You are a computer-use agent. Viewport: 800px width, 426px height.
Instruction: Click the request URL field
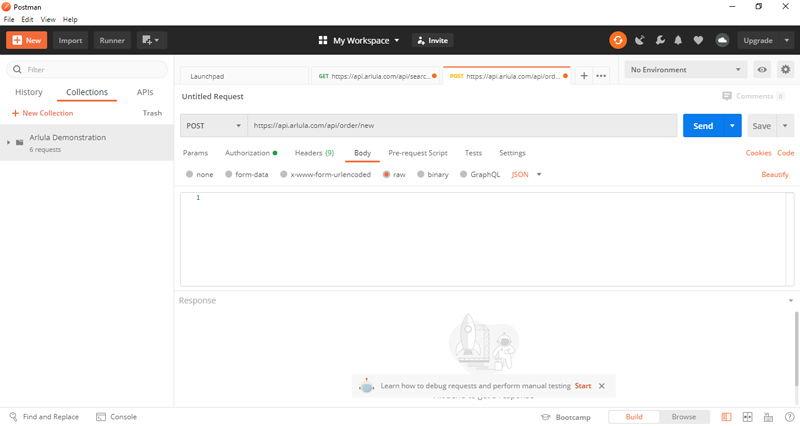[462, 126]
